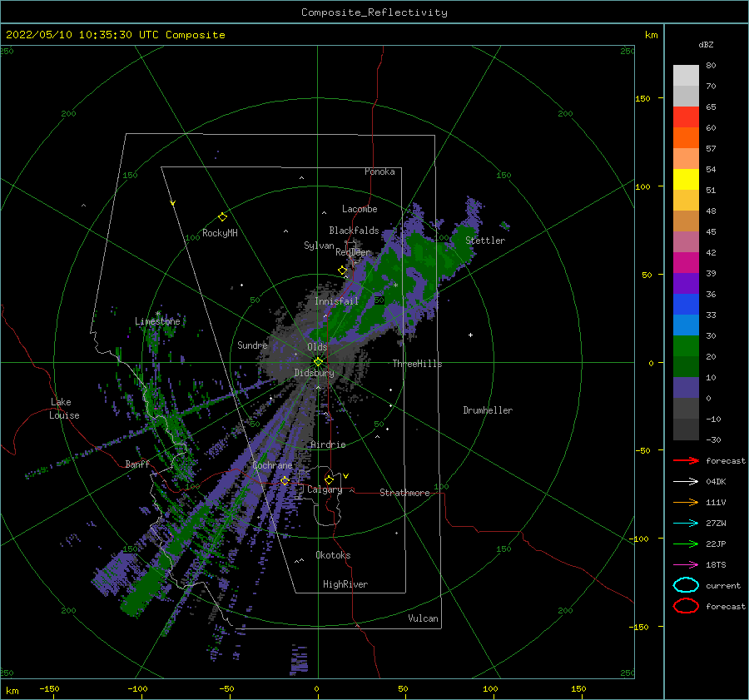Click the Limestone label
This screenshot has height=700, width=749.
(x=157, y=321)
